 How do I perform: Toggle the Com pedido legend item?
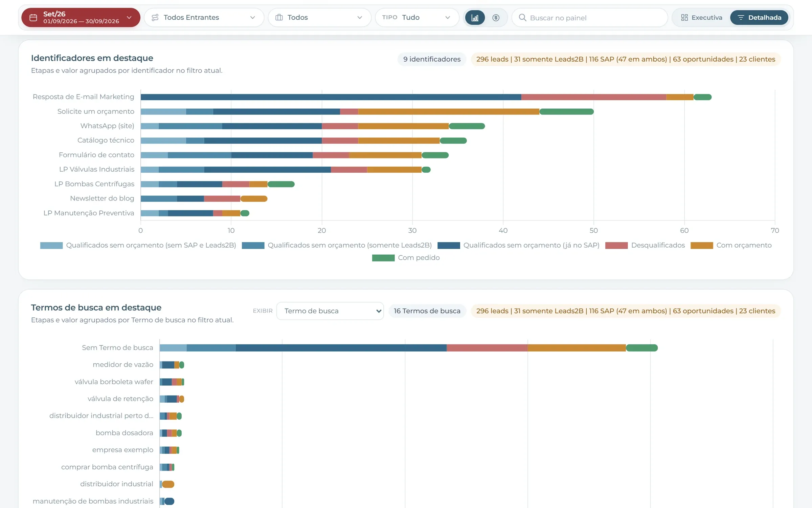pyautogui.click(x=406, y=258)
